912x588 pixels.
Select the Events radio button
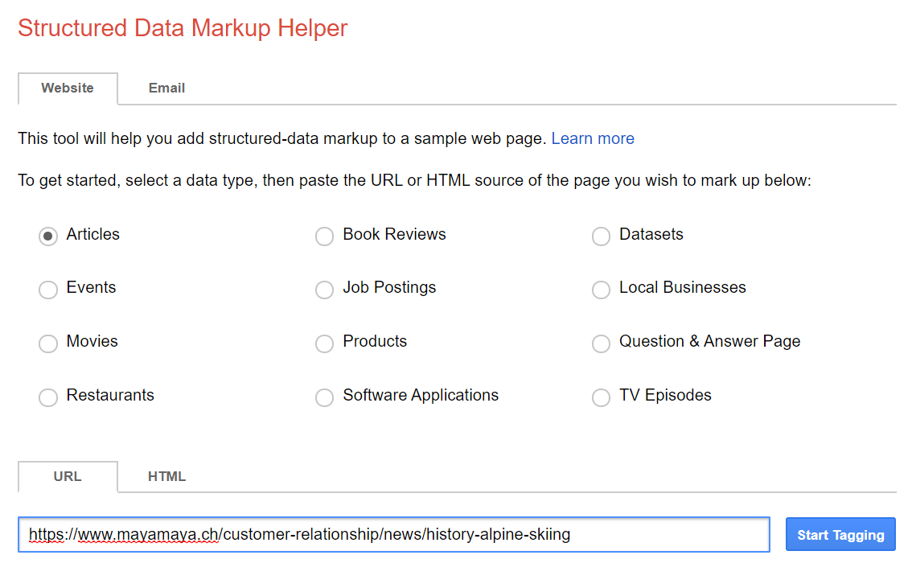pos(48,289)
